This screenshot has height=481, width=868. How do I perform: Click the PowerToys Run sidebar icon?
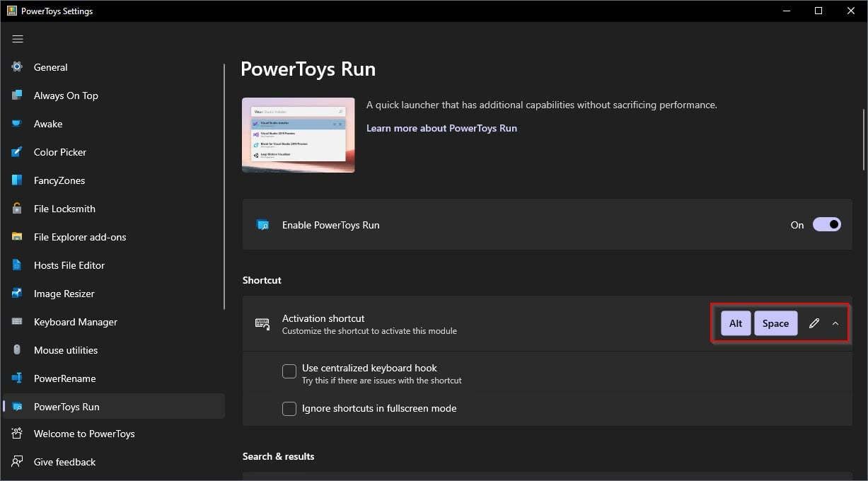[18, 407]
